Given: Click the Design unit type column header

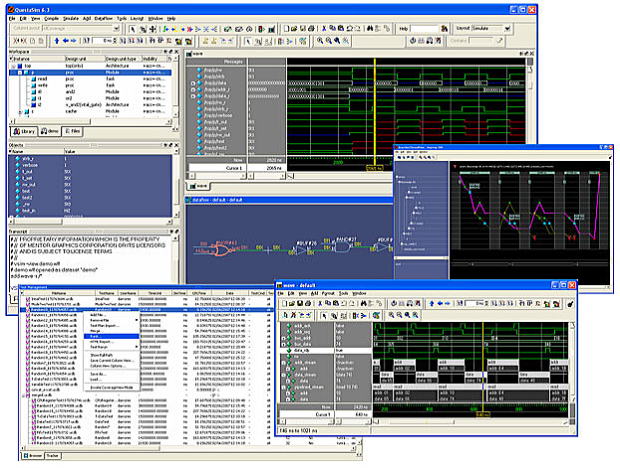Looking at the screenshot, I should (x=123, y=59).
